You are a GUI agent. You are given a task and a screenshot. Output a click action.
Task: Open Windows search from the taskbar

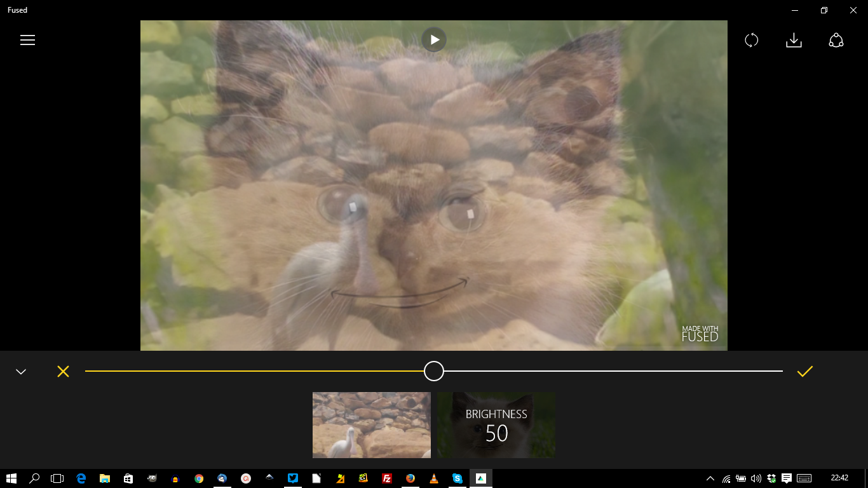click(x=35, y=478)
